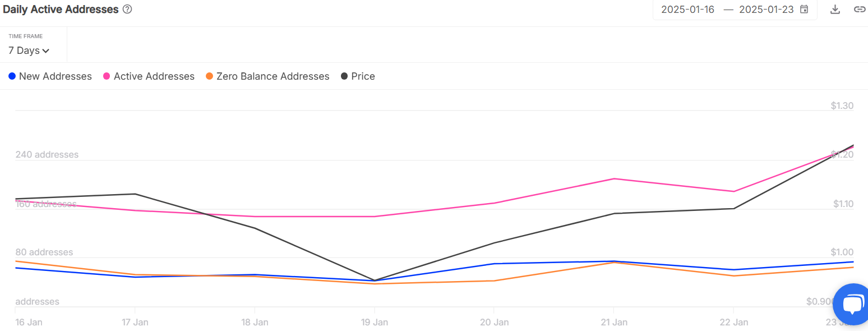Click the price line low point on 19 Jan

tap(375, 280)
